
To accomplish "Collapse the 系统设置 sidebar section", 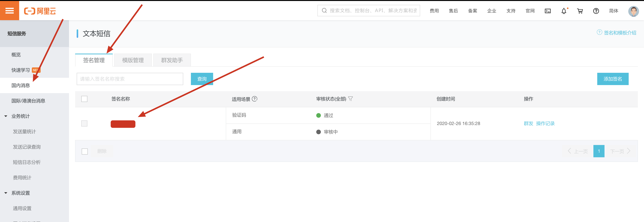I will [x=6, y=193].
